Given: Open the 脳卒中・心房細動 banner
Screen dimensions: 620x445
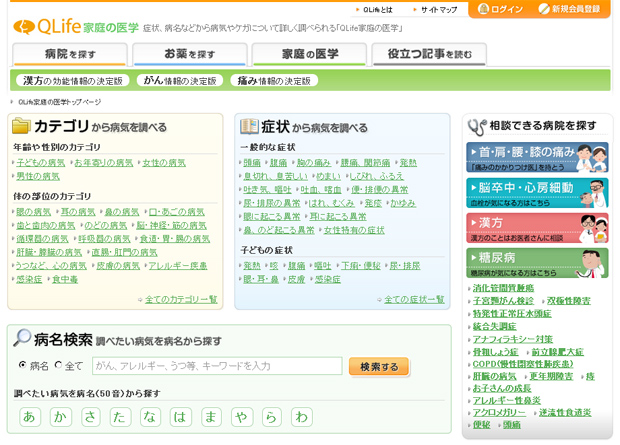Looking at the screenshot, I should click(x=537, y=192).
